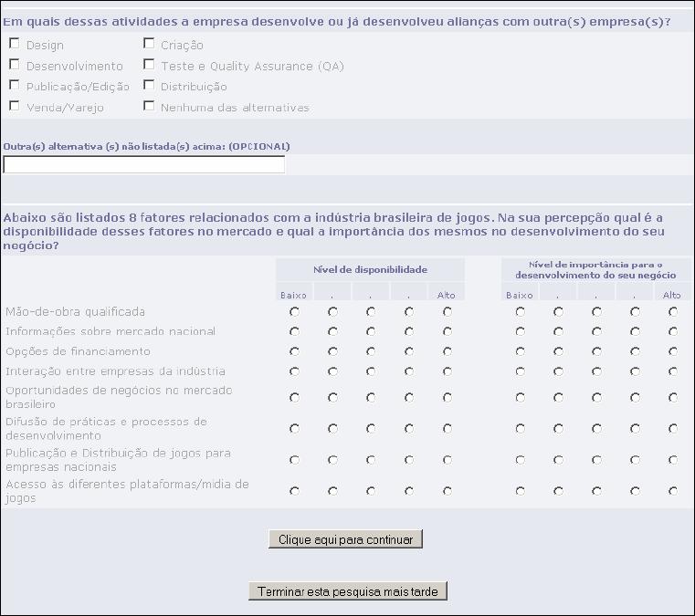Pick Alto availability for Difusão de práticas
695x616 pixels.
447,428
